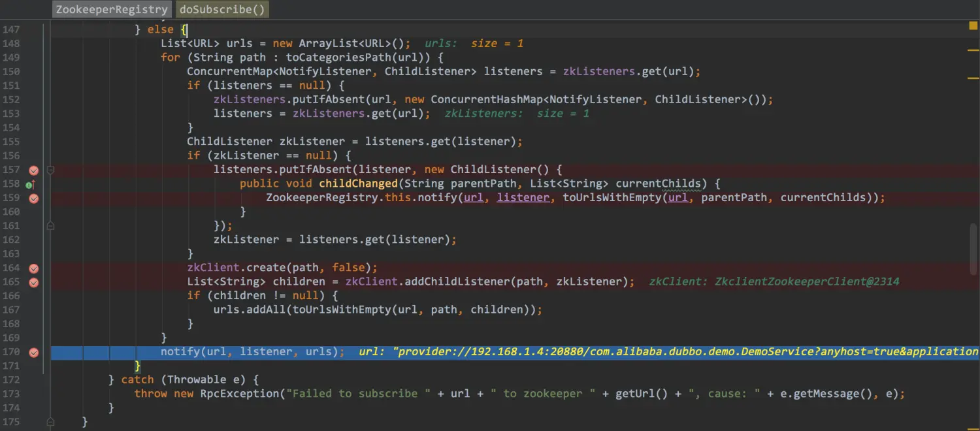Open the implements-method gutter icon on line 158
The image size is (980, 431).
pos(30,185)
